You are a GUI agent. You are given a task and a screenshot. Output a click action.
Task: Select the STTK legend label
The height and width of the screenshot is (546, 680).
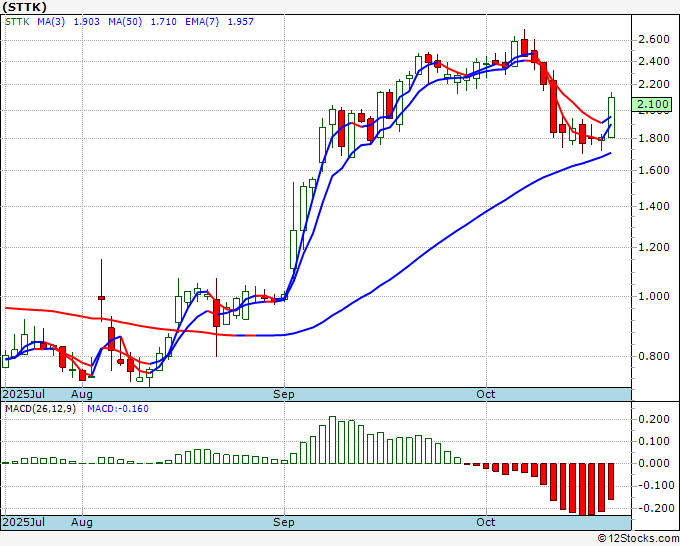pos(17,22)
